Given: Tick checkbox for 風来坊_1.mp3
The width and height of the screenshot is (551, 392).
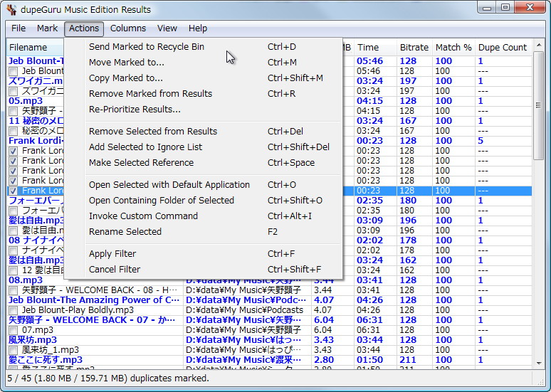Looking at the screenshot, I should 13,350.
